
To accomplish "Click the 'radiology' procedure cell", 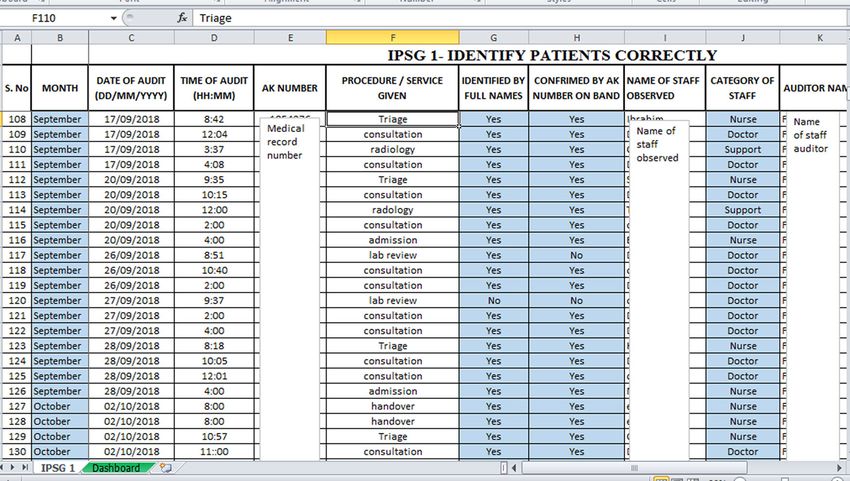I will pos(392,150).
